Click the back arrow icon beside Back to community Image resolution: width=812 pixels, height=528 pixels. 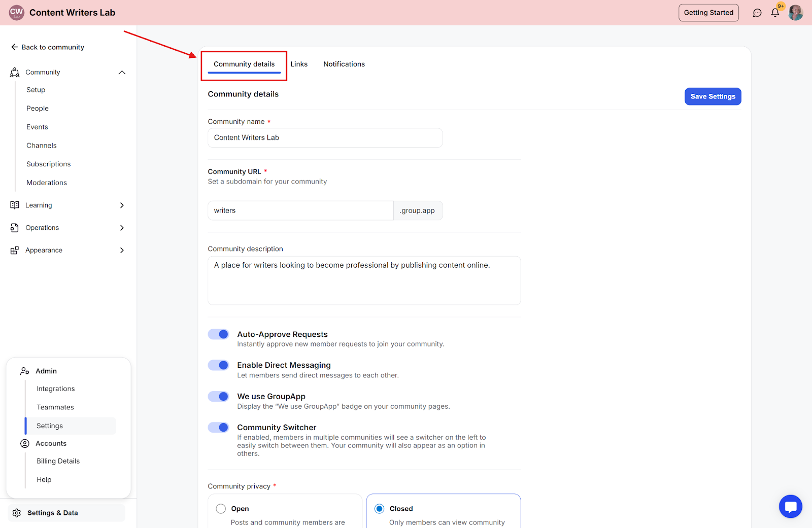(14, 47)
